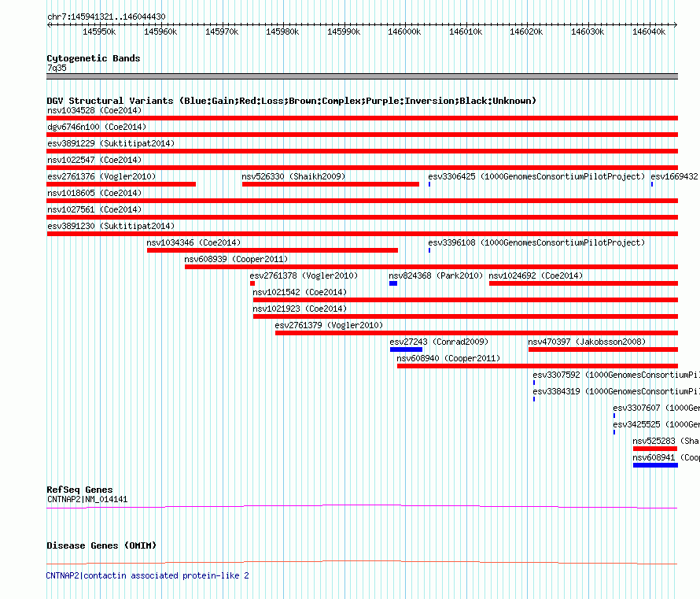The height and width of the screenshot is (599, 700).
Task: Open esv3425525 variant label
Action: [656, 424]
